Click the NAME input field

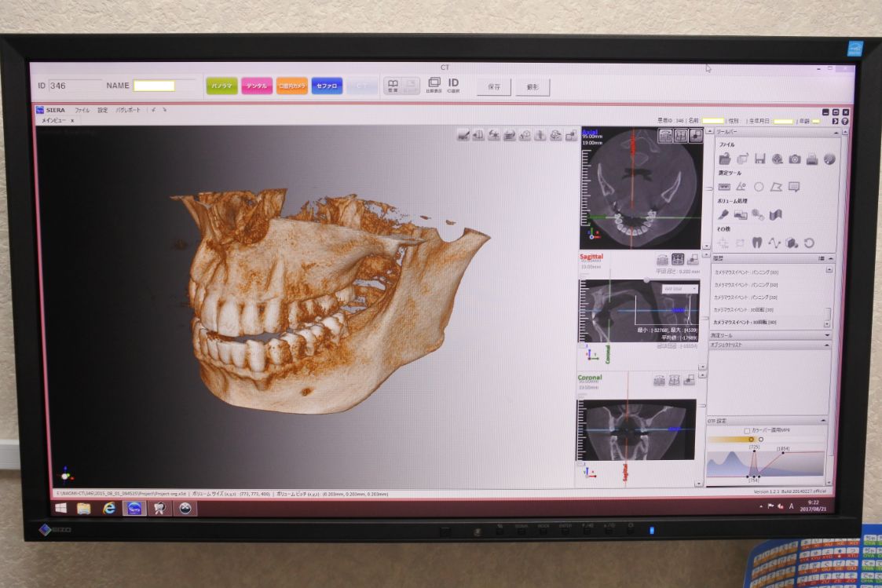pos(154,86)
